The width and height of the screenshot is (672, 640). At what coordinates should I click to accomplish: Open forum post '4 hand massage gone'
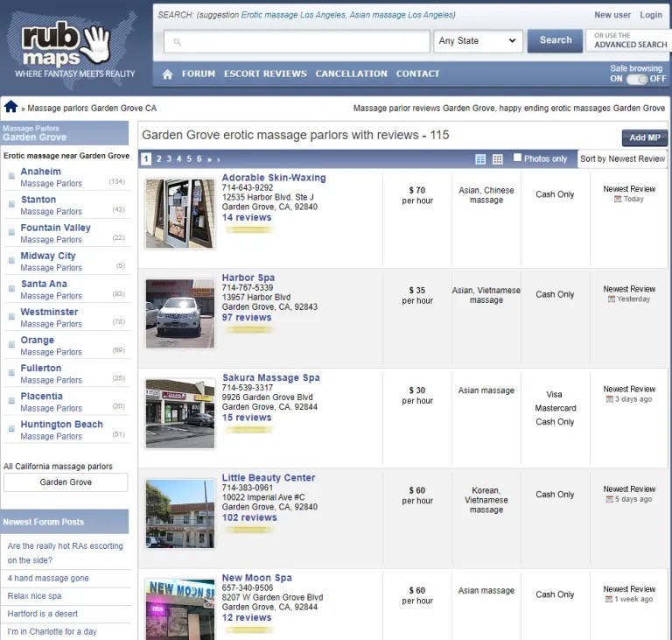coord(48,578)
